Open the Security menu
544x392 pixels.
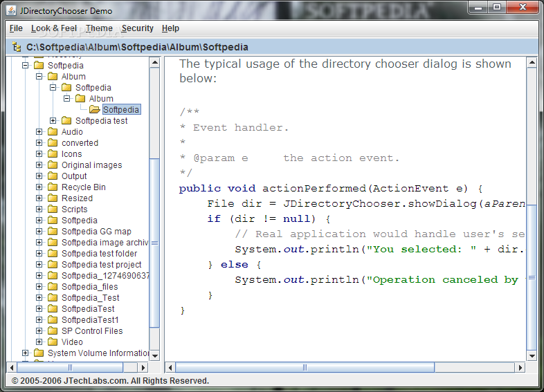138,28
